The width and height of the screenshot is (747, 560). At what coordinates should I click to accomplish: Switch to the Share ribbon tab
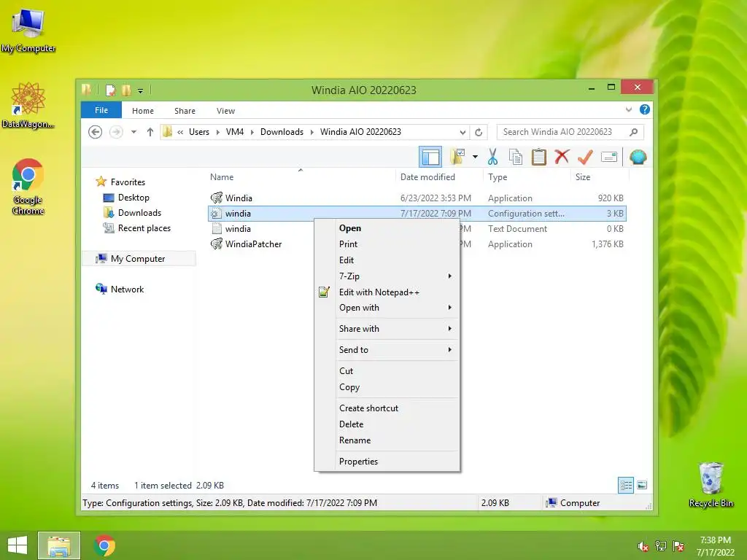pyautogui.click(x=185, y=111)
